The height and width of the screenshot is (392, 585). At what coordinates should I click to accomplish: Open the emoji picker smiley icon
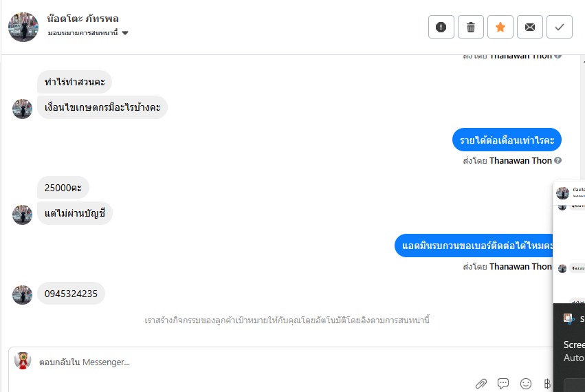point(526,384)
